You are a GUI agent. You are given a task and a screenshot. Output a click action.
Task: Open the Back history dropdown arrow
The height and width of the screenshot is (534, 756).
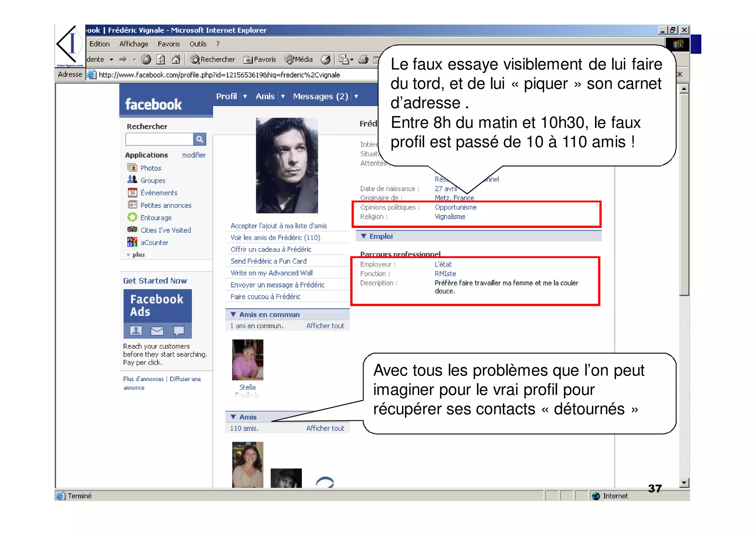pos(111,59)
